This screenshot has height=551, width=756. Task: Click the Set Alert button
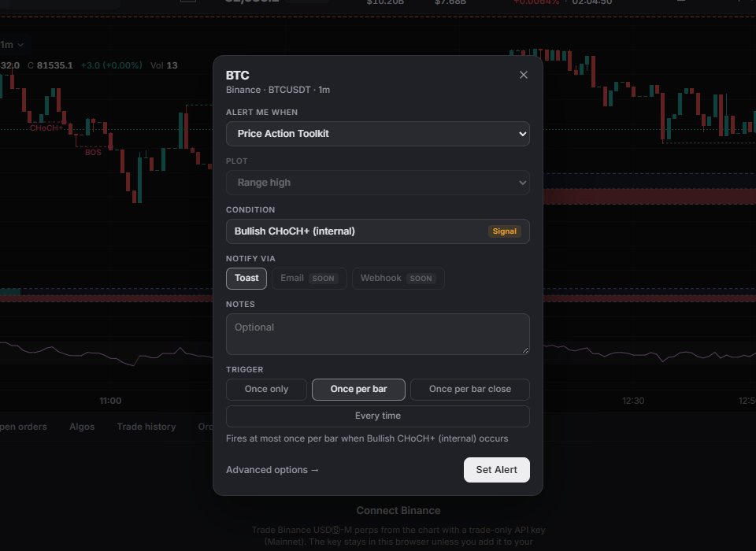pos(497,470)
